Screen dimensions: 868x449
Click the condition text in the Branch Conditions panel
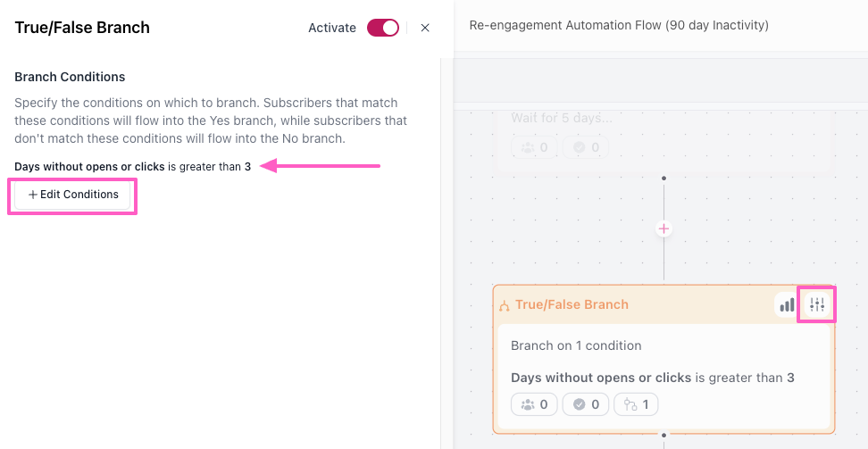click(x=133, y=167)
